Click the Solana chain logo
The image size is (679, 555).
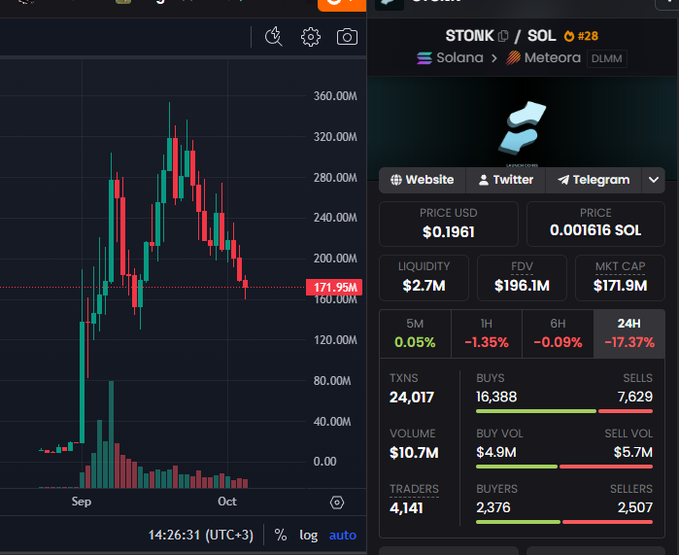[424, 58]
